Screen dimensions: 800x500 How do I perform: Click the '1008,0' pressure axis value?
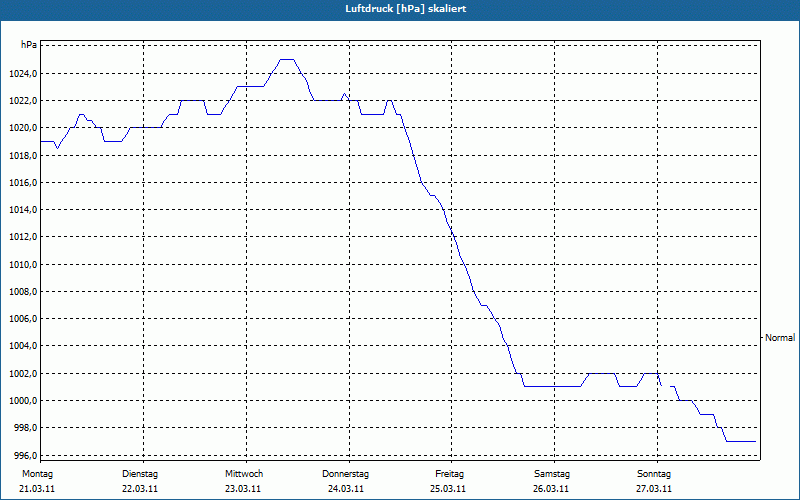23,291
